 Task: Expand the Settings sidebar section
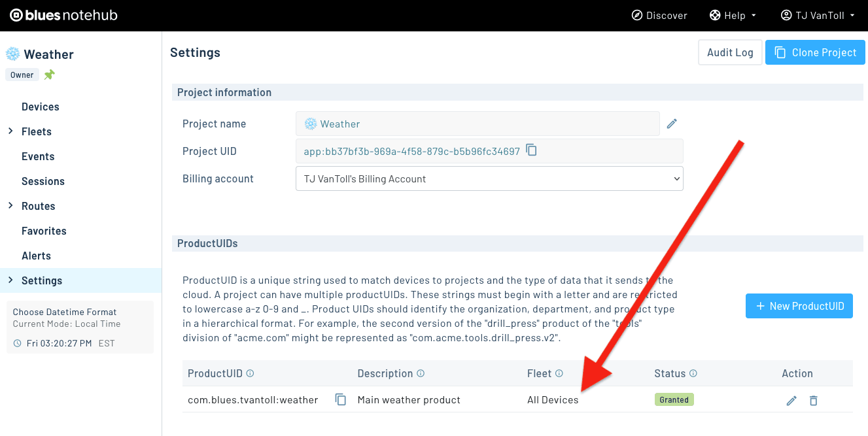point(10,280)
